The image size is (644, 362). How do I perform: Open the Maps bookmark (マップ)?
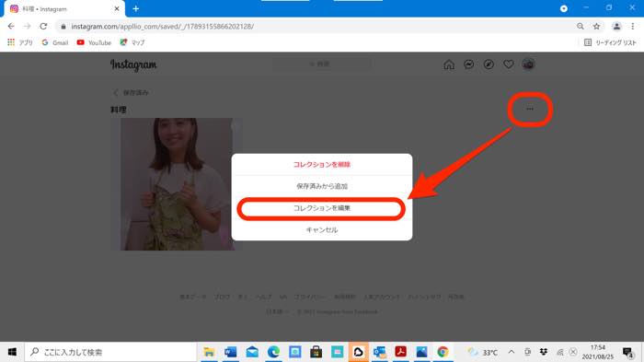pos(132,42)
